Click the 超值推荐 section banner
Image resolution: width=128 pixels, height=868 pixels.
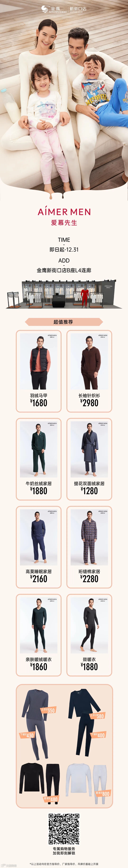pos(64,322)
